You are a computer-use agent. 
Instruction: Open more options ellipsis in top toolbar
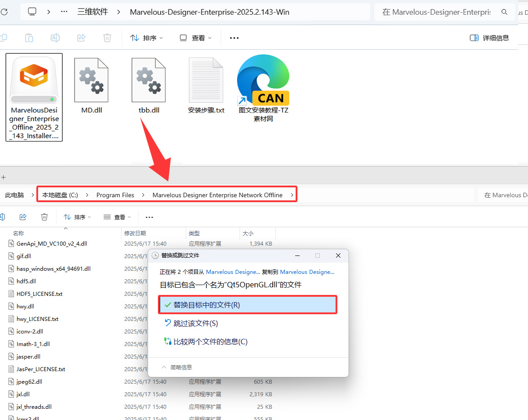coord(234,38)
